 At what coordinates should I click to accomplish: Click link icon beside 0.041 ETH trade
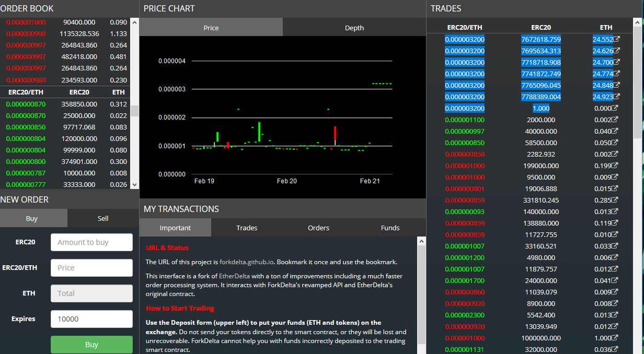(615, 280)
